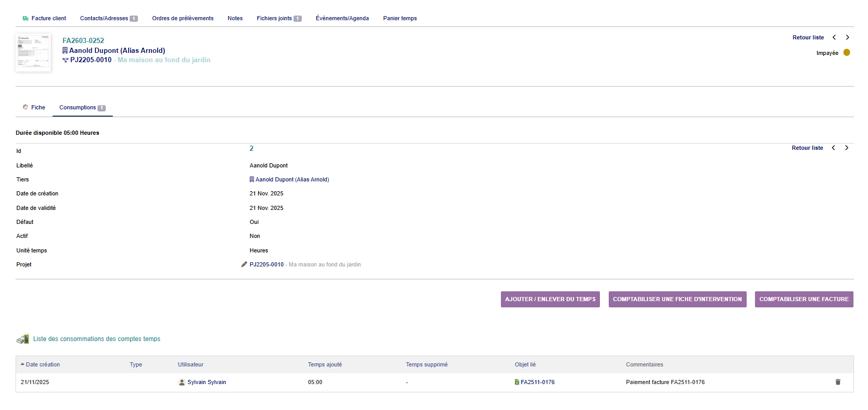Click next chevron in time account section
This screenshot has width=868, height=410.
point(847,148)
